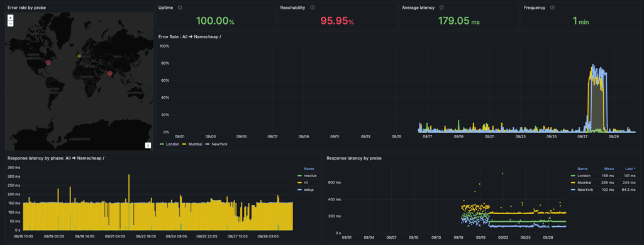Select the yellow probe marker in Europe

(x=79, y=56)
